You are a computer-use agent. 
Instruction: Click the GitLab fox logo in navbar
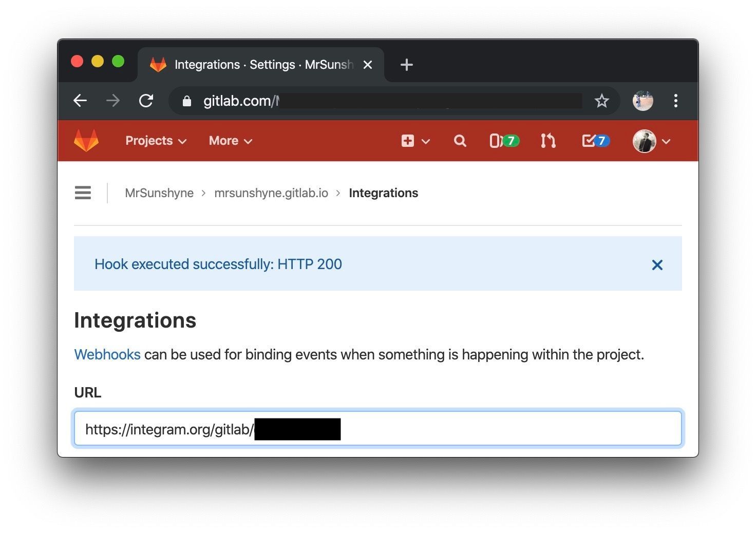click(x=86, y=141)
